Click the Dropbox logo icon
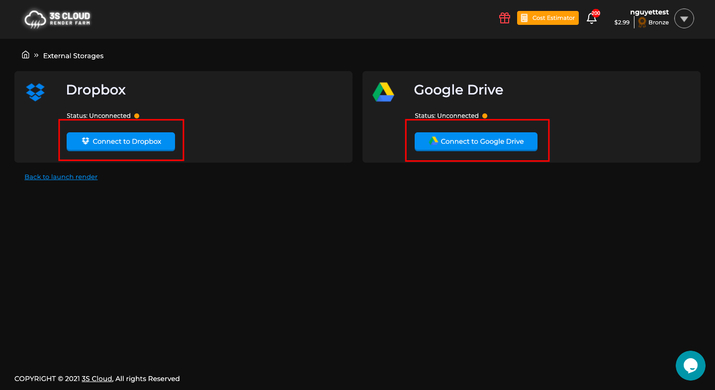 35,92
